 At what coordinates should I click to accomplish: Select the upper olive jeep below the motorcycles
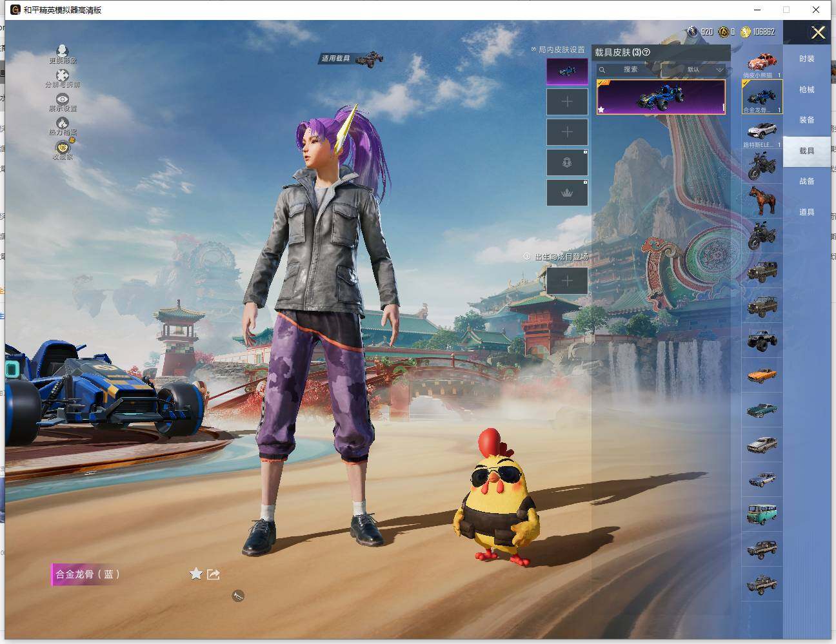click(x=762, y=270)
